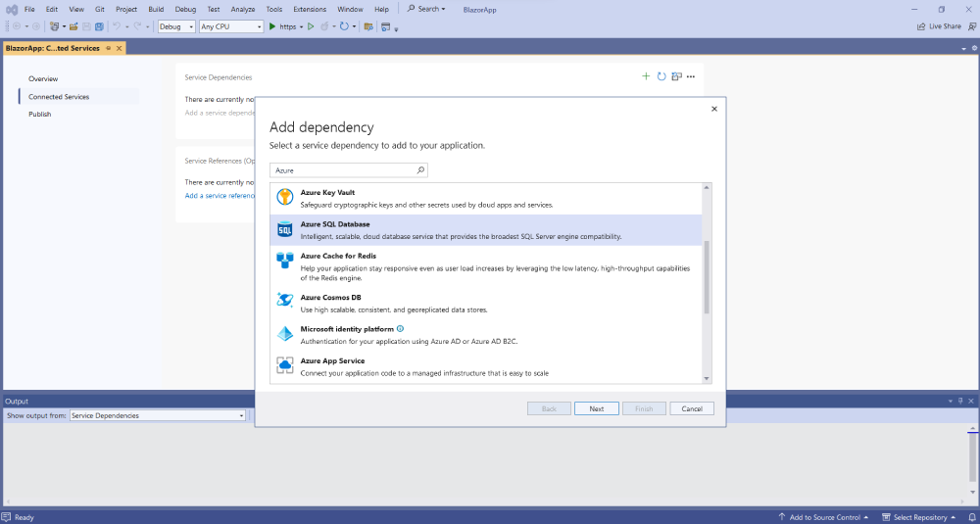Viewport: 980px width, 524px height.
Task: Click the Cancel button in dialog
Action: 692,408
